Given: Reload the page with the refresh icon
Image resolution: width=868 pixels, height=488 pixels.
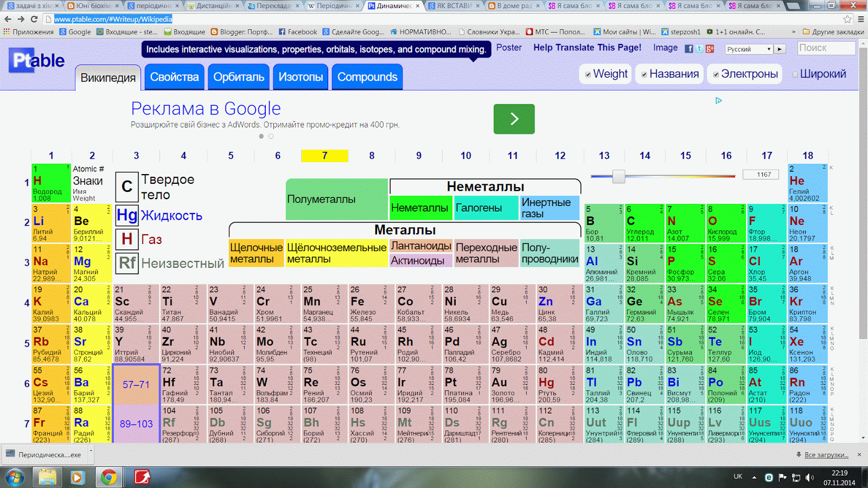Looking at the screenshot, I should click(34, 19).
